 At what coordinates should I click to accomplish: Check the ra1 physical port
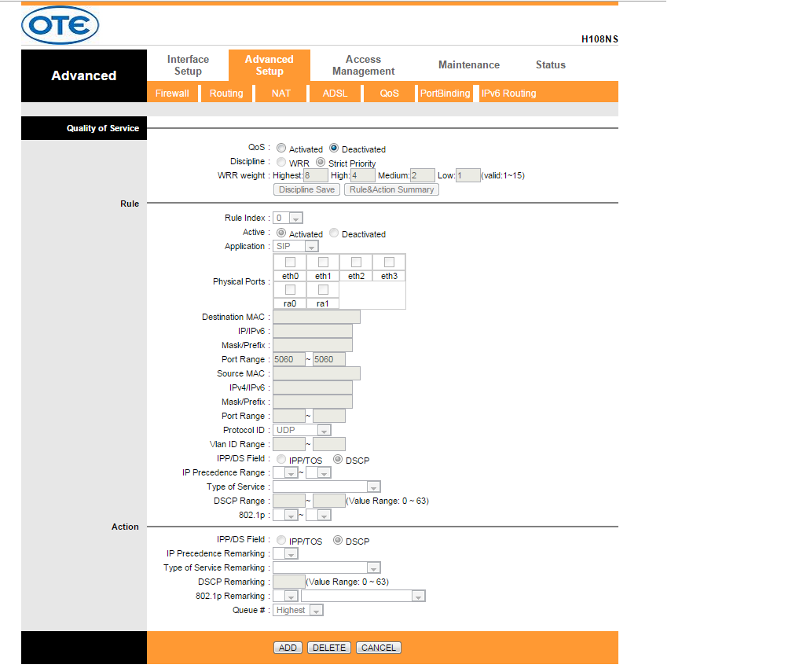(x=323, y=289)
